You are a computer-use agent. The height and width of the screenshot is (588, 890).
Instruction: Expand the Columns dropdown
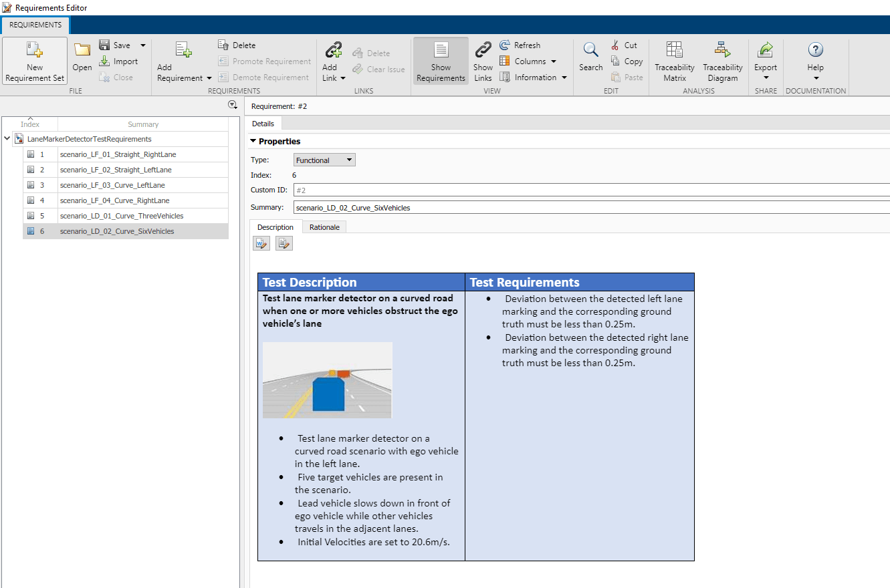click(x=528, y=61)
